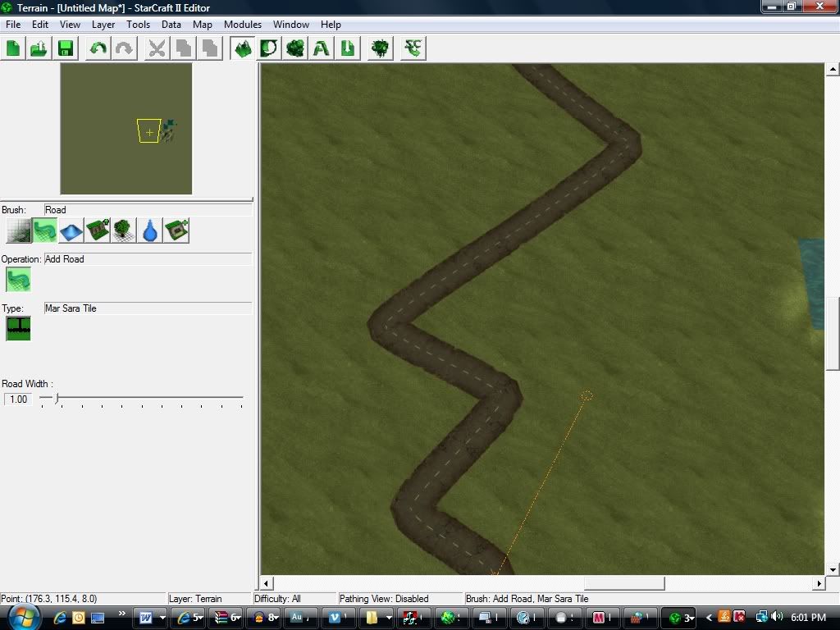Select the Texture brush icon
Image resolution: width=840 pixels, height=630 pixels.
click(18, 231)
